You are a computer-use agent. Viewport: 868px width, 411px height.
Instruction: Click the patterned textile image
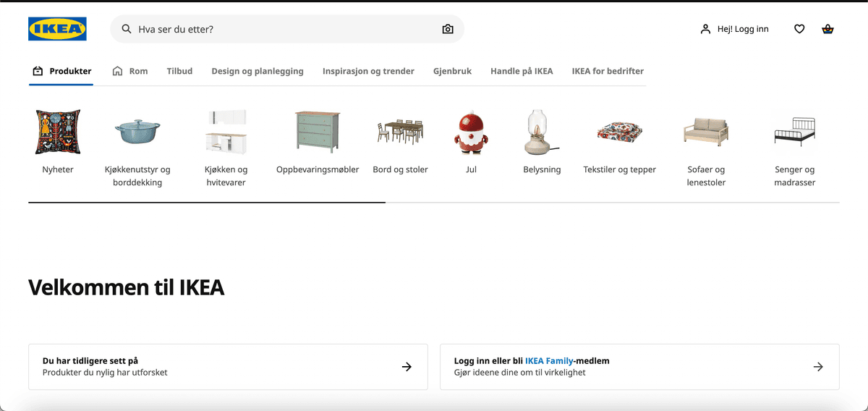tap(620, 132)
